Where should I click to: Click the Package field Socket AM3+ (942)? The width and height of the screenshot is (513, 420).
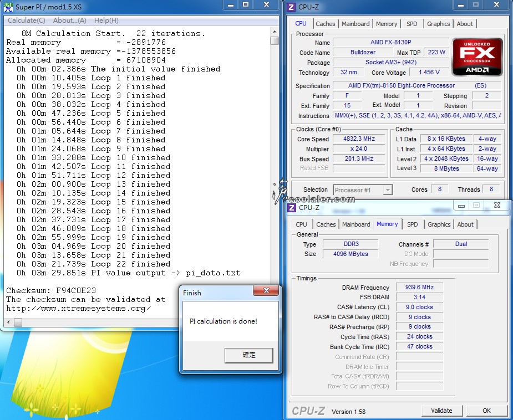[390, 62]
